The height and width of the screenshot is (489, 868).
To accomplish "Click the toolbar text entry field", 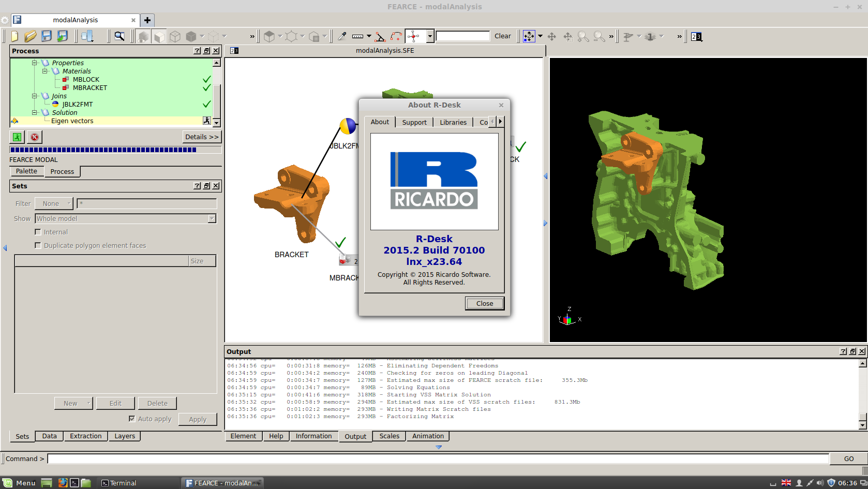I will click(x=462, y=36).
